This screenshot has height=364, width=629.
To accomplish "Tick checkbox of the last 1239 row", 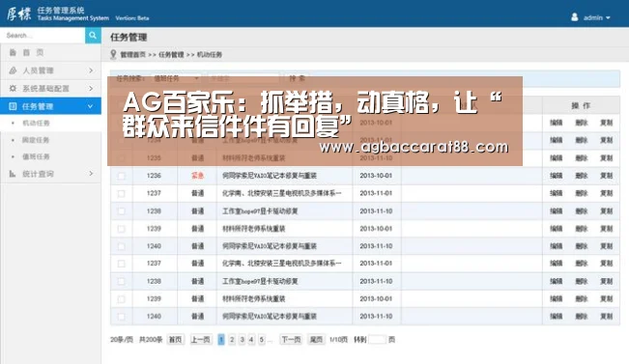I will point(121,298).
